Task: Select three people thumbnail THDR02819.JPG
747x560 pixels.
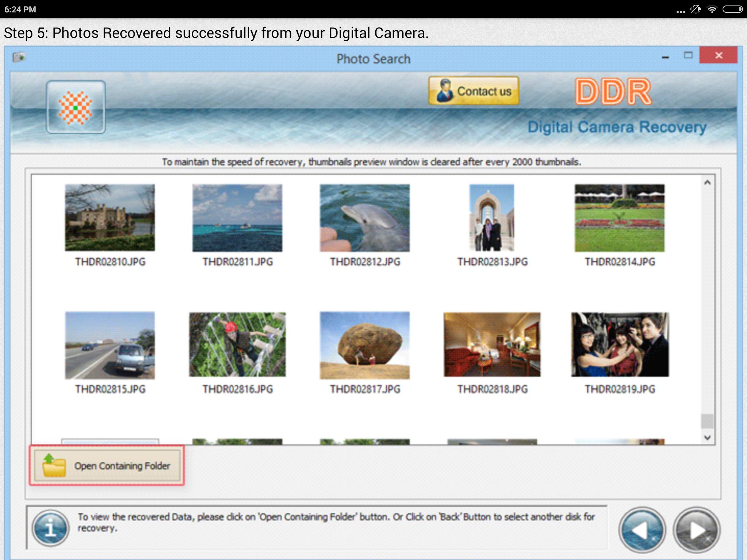Action: click(x=620, y=345)
